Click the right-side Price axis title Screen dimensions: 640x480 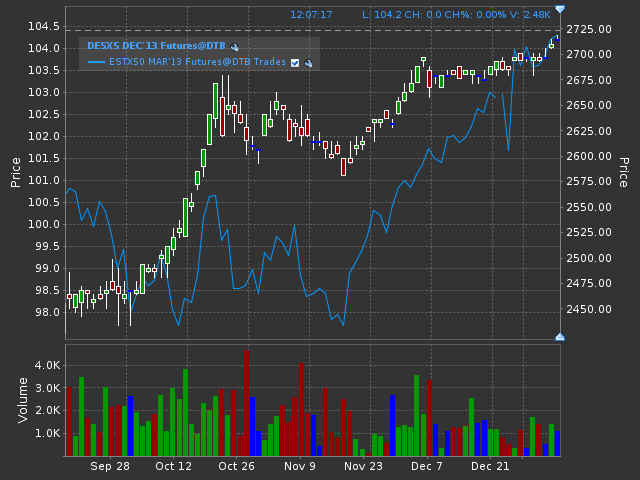tap(623, 172)
